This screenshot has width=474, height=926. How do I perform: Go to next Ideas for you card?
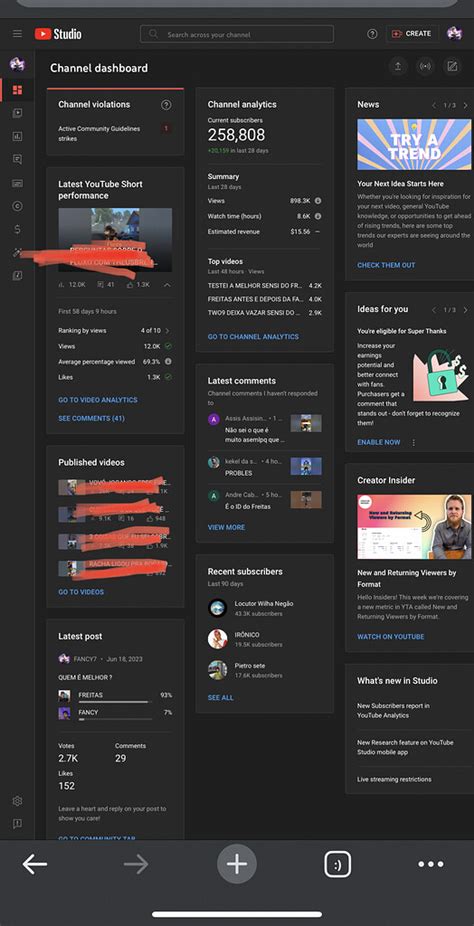pyautogui.click(x=465, y=310)
